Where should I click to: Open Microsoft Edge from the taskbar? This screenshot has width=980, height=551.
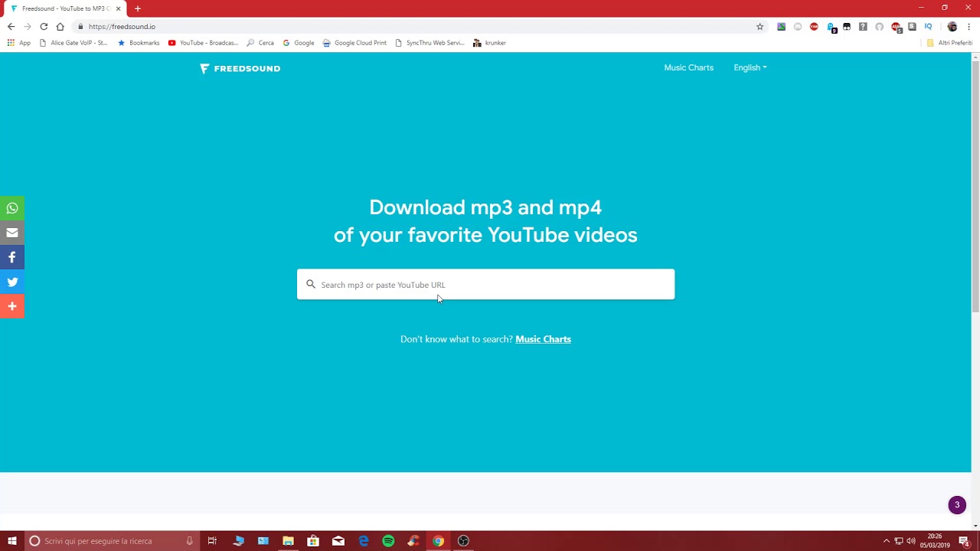364,541
